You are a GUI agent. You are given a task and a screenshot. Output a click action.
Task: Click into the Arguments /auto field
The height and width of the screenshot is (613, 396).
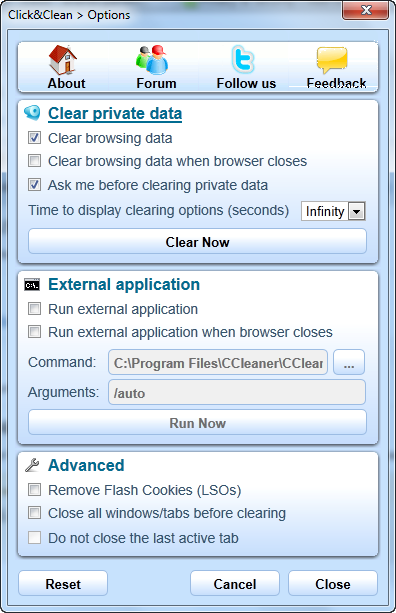(237, 392)
